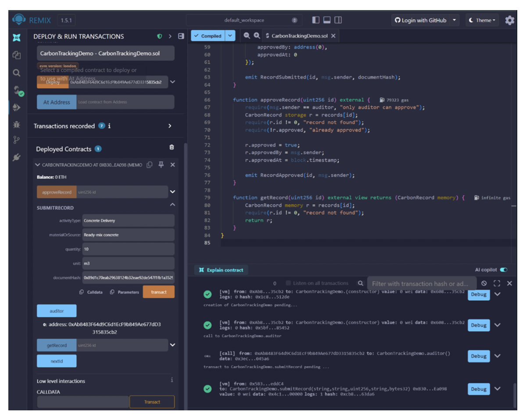Image resolution: width=530 pixels, height=420 pixels.
Task: Open the Solidity compiler sidebar icon
Action: (x=18, y=90)
